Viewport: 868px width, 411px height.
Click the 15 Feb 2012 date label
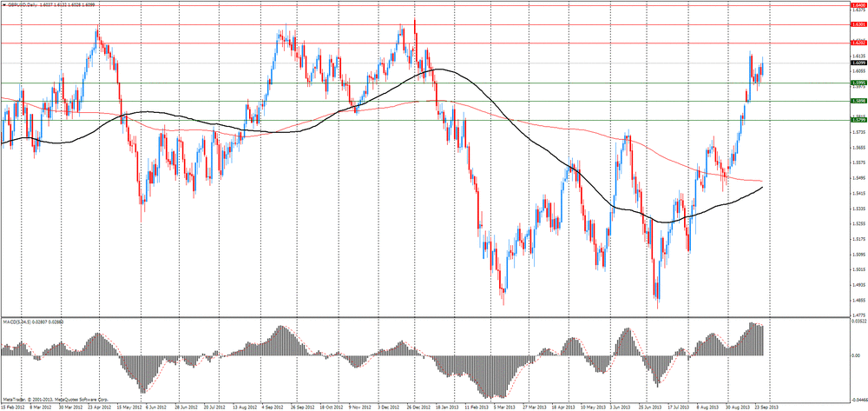point(14,406)
